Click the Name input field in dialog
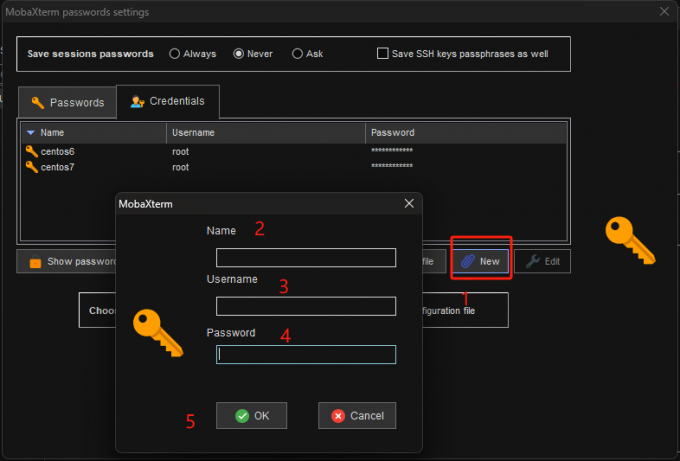Viewport: 680px width, 461px height. [306, 258]
